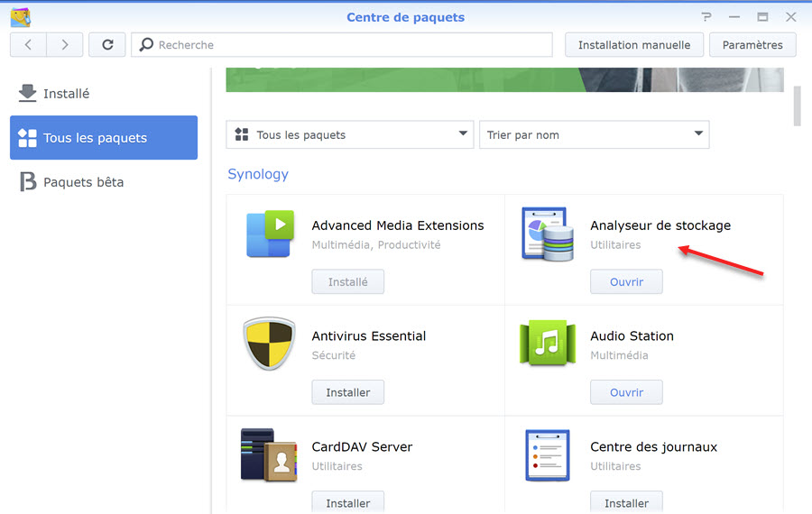The image size is (812, 514).
Task: Select Tous les paquets in sidebar
Action: tap(104, 138)
